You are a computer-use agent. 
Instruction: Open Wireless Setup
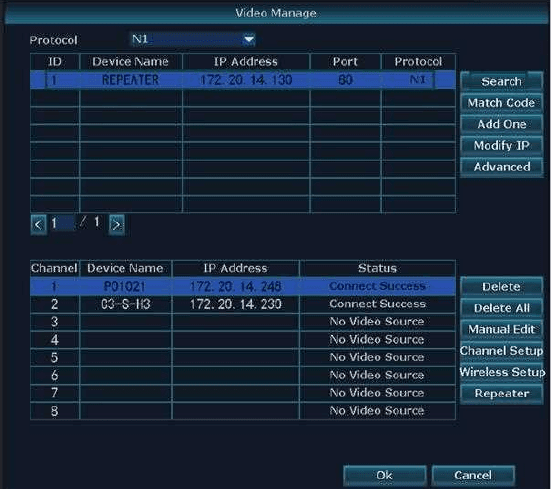coord(502,372)
